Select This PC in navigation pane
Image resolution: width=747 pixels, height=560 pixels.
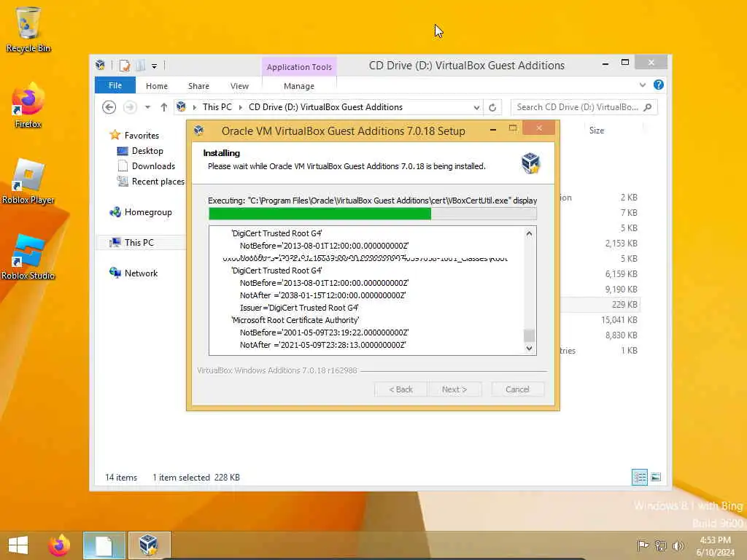(139, 242)
